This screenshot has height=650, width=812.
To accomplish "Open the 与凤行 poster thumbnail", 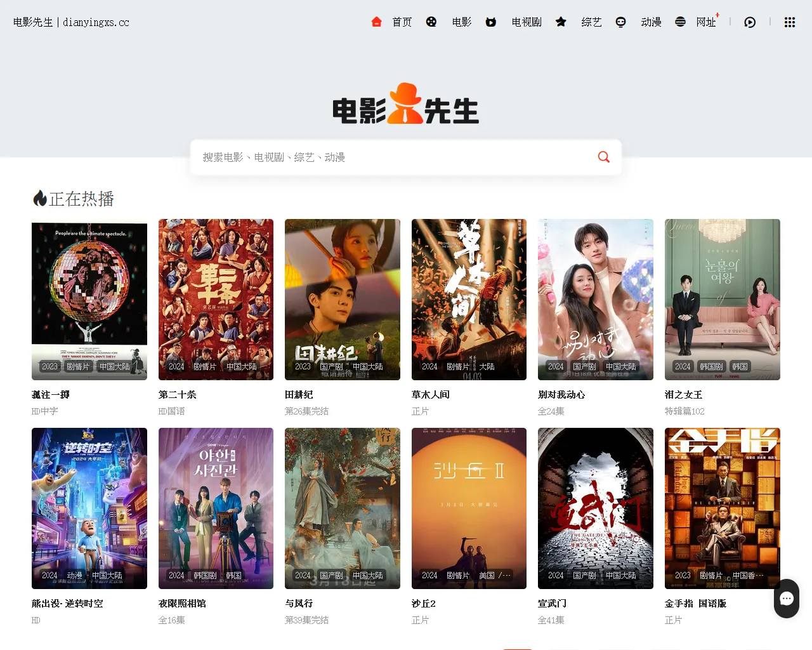I will click(x=343, y=508).
